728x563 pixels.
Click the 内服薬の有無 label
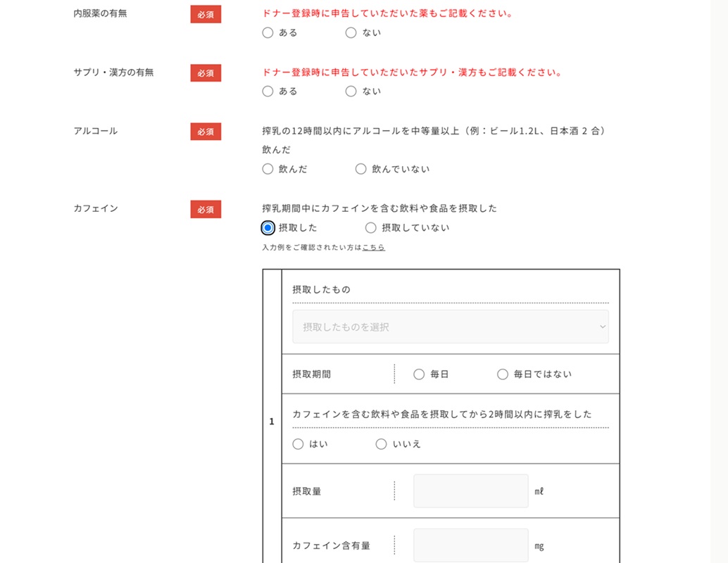(100, 13)
